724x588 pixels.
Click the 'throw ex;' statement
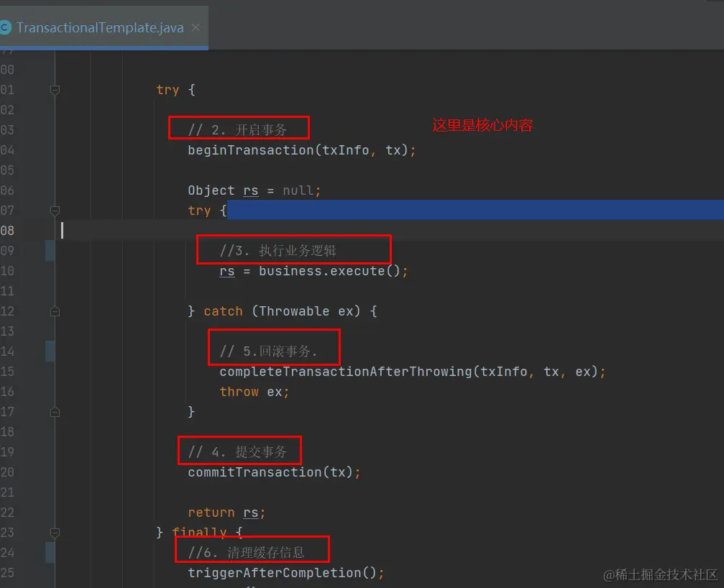[255, 392]
